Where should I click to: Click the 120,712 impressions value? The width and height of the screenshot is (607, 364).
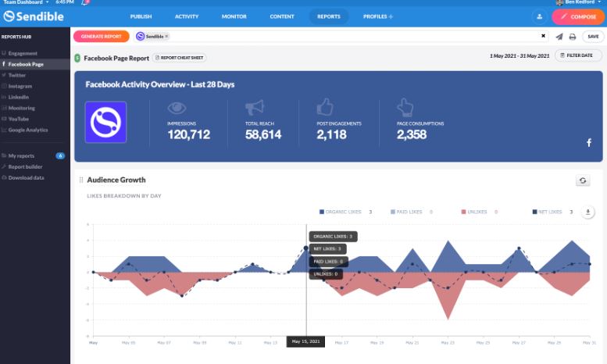(x=188, y=134)
